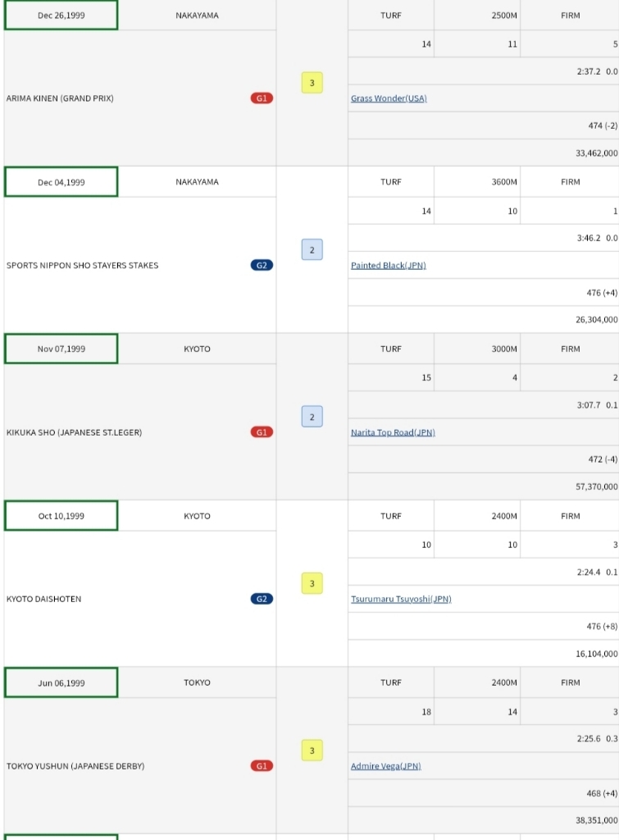
Task: Click the blue 2nd-place badge for Stayers Stakes
Action: click(312, 249)
